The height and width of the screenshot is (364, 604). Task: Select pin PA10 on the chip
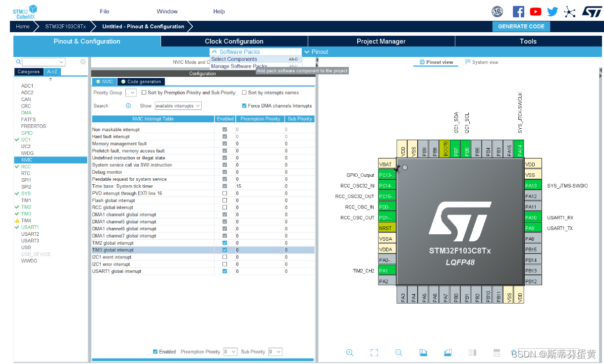click(533, 217)
